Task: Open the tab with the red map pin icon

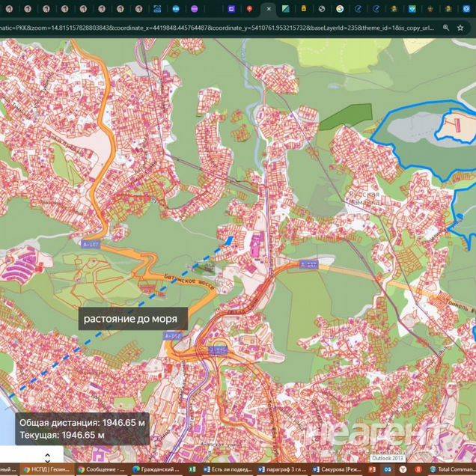Action: [x=249, y=9]
